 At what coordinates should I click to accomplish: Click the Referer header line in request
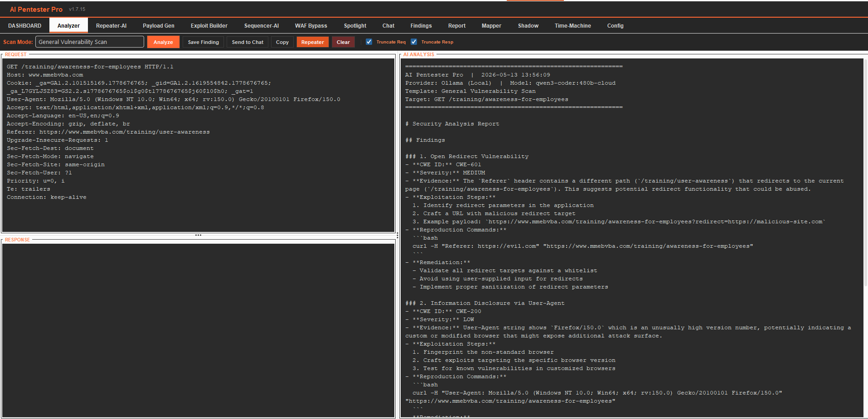[108, 132]
